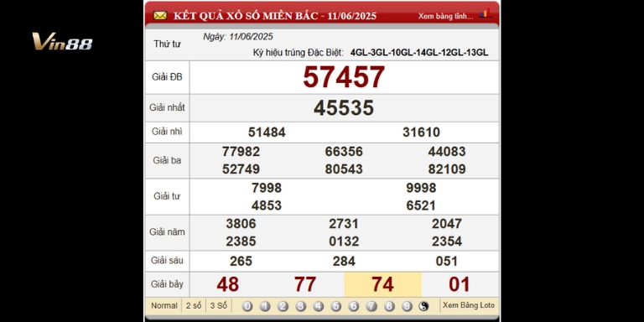This screenshot has height=322, width=644.
Task: Open the bar chart statistics icon
Action: click(485, 13)
